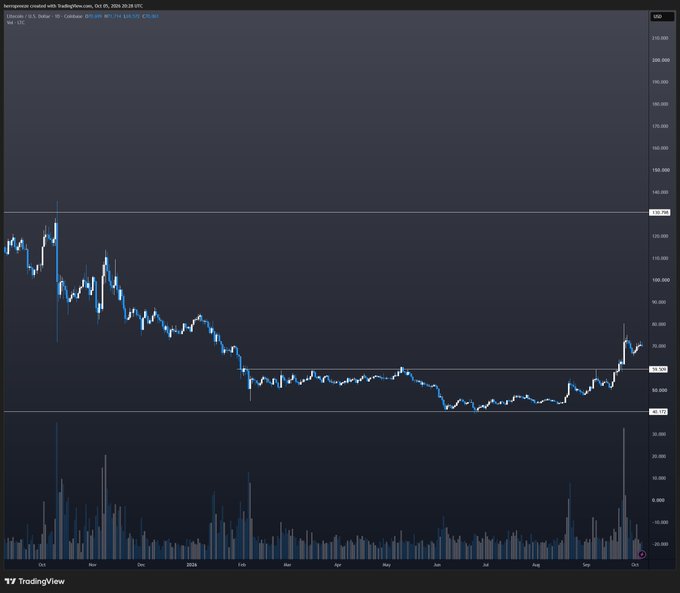This screenshot has height=593, width=680.
Task: Click the Dec label on time axis
Action: point(141,565)
